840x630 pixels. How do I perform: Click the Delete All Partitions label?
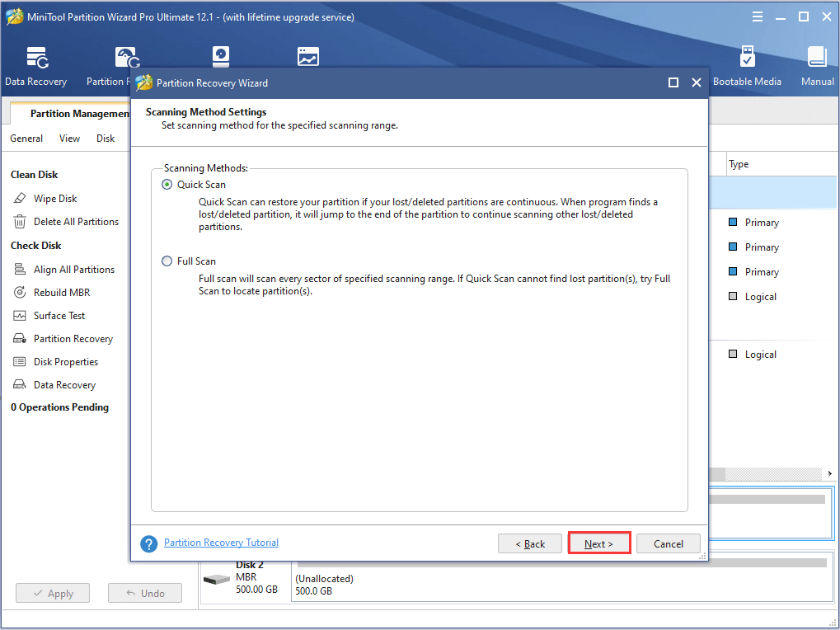[76, 221]
